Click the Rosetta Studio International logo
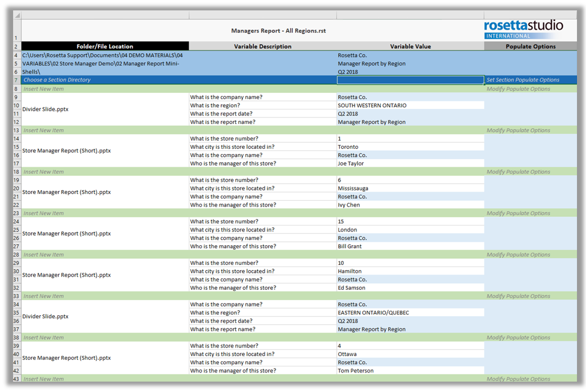Image resolution: width=586 pixels, height=392 pixels. [x=523, y=29]
